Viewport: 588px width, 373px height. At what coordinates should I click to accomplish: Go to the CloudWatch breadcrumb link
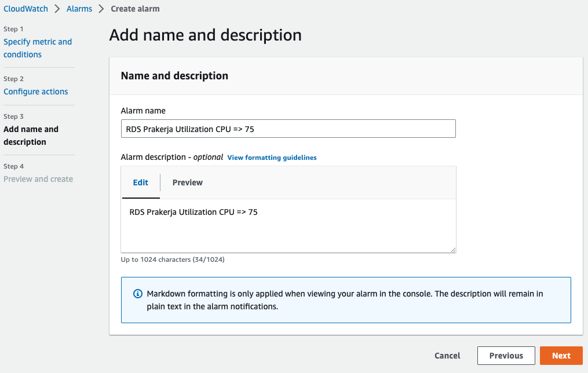(25, 9)
